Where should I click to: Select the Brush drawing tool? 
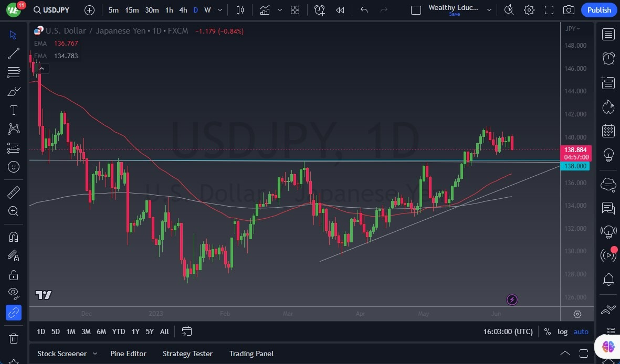pos(13,91)
